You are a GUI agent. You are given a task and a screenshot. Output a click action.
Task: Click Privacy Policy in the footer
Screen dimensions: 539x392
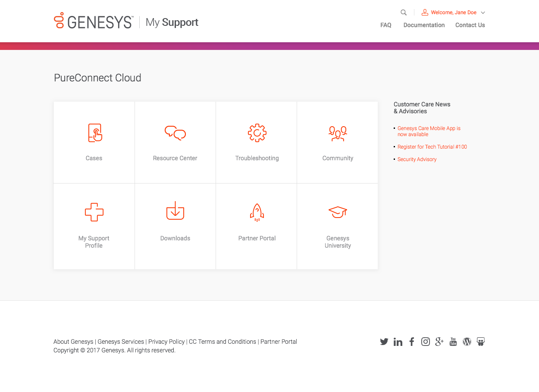[166, 342]
